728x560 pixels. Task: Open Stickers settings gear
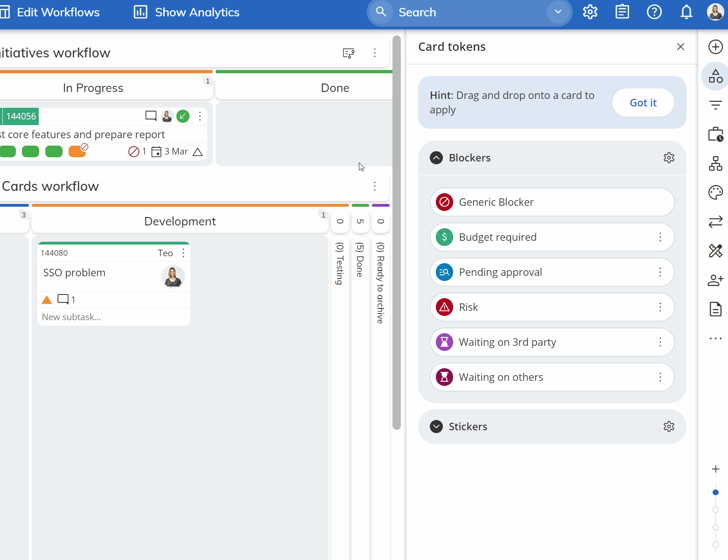click(x=669, y=427)
